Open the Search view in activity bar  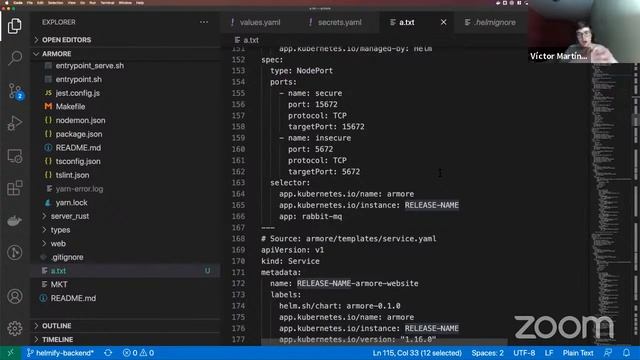[x=15, y=58]
